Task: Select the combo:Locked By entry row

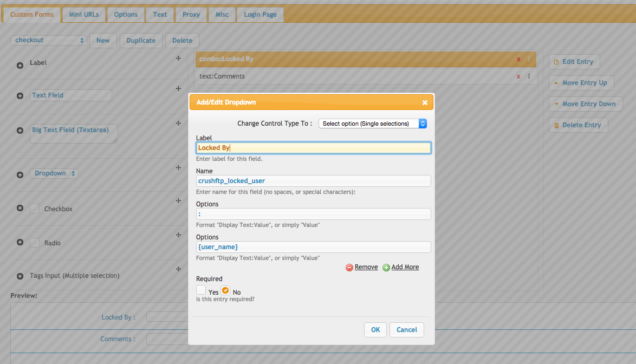Action: click(366, 59)
